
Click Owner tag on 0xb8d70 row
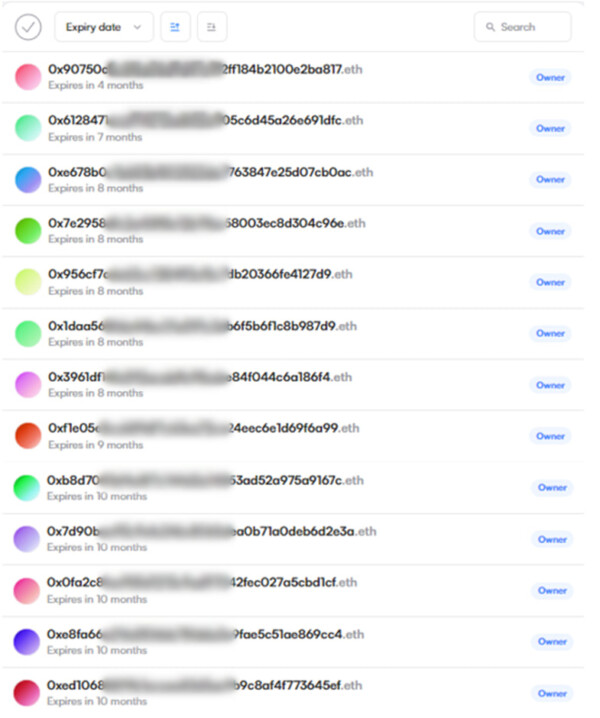tap(552, 488)
